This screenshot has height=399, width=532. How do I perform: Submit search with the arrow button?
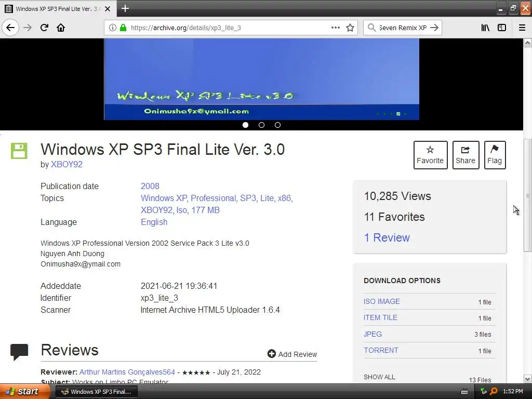click(434, 28)
